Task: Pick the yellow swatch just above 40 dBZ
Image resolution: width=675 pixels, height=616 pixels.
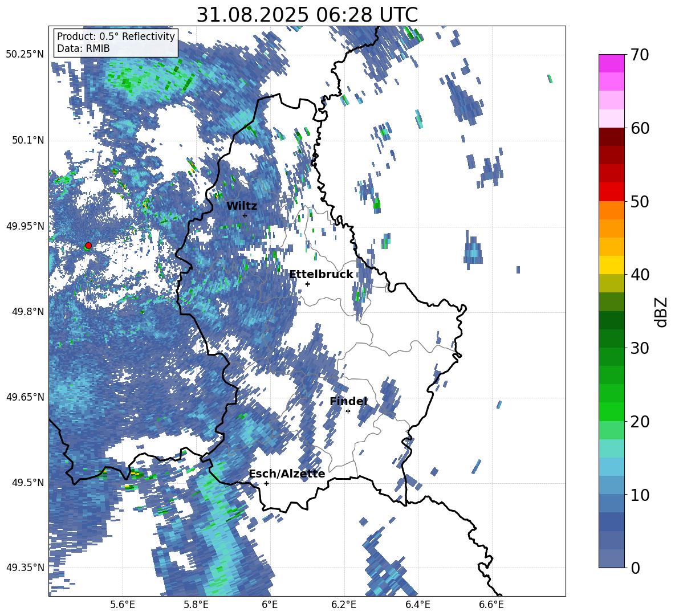Action: point(611,265)
